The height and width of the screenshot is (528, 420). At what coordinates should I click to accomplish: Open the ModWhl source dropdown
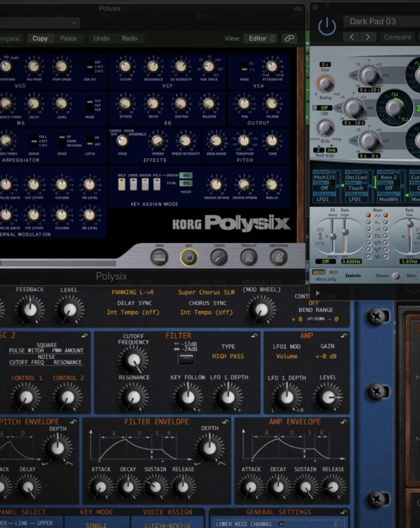tap(388, 199)
